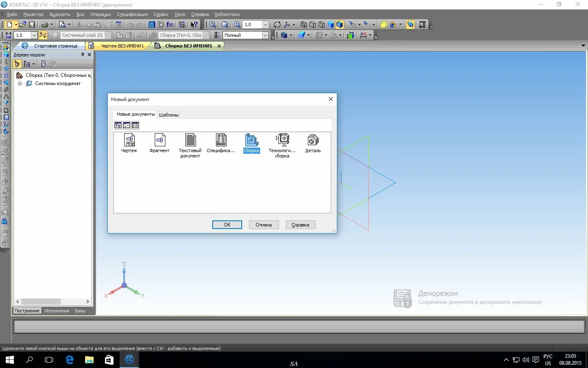Close the Сборка БЕЗ ИМЕНИ1 tab
Viewport: 588px width, 368px height.
[x=219, y=46]
